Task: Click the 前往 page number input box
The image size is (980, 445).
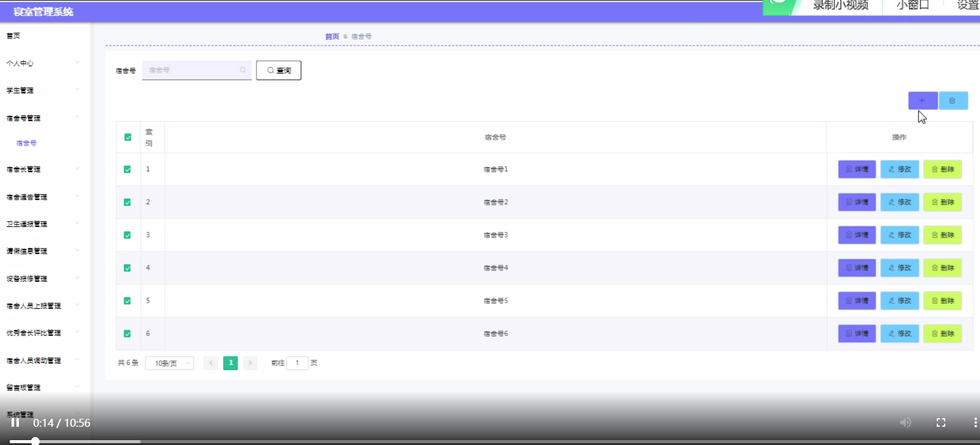Action: (x=297, y=363)
